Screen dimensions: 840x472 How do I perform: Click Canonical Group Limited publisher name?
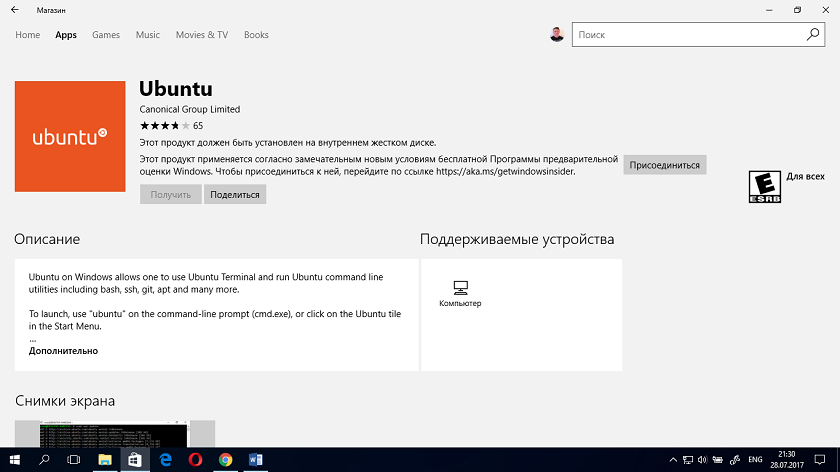[x=190, y=109]
